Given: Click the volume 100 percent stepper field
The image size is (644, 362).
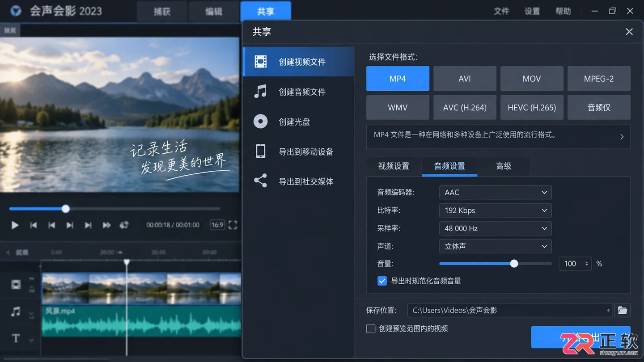Looking at the screenshot, I should [575, 264].
